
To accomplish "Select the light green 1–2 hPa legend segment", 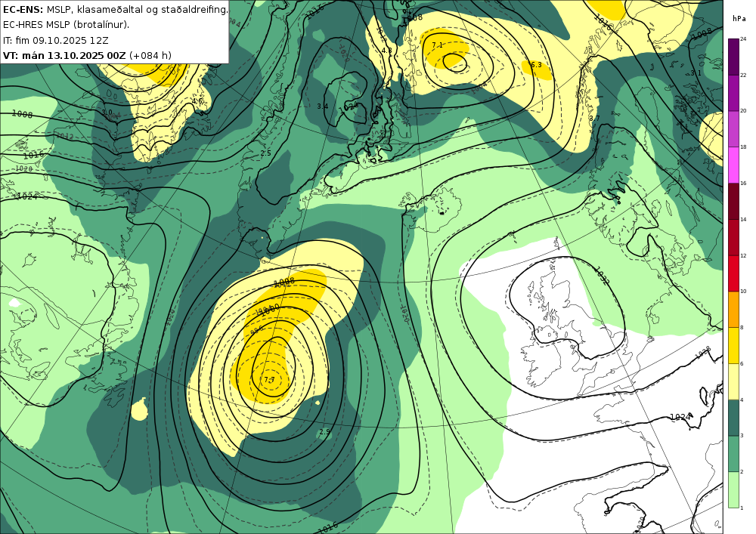I will pyautogui.click(x=734, y=489).
